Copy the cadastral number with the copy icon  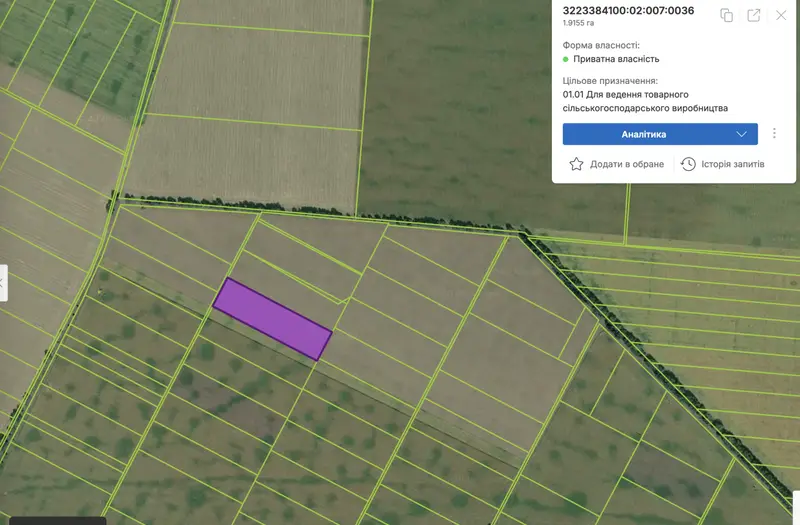tap(727, 15)
